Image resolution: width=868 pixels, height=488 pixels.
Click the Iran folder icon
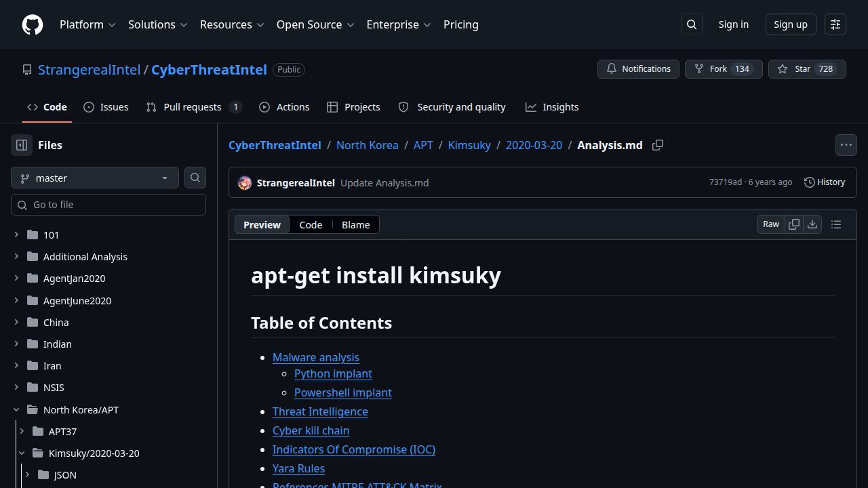click(33, 365)
